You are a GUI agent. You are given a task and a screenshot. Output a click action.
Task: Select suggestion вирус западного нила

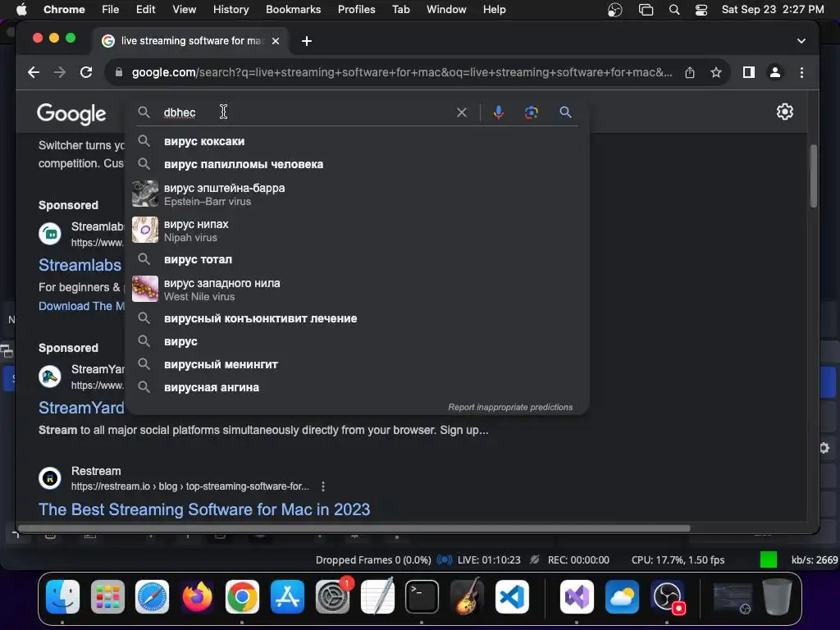pos(357,290)
